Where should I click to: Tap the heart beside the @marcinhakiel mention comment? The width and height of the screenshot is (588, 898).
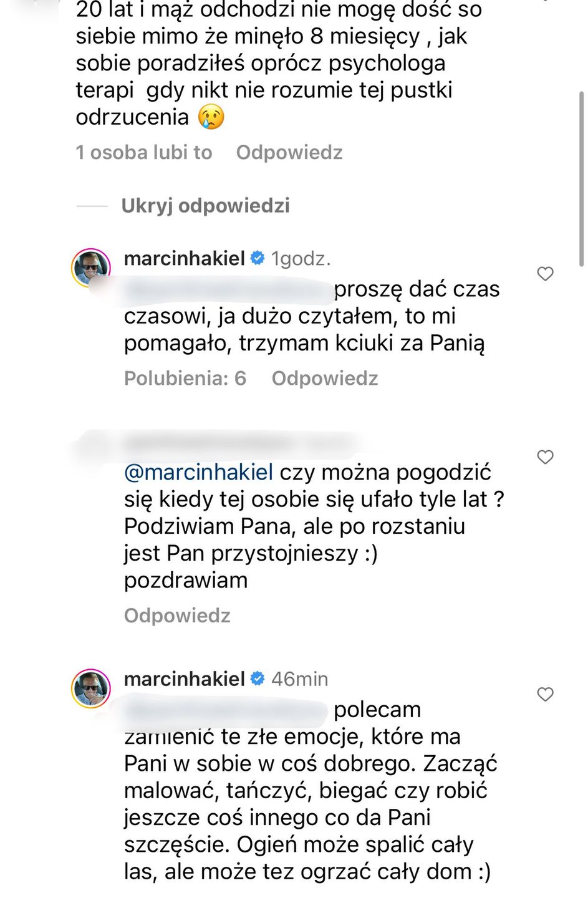[x=545, y=457]
